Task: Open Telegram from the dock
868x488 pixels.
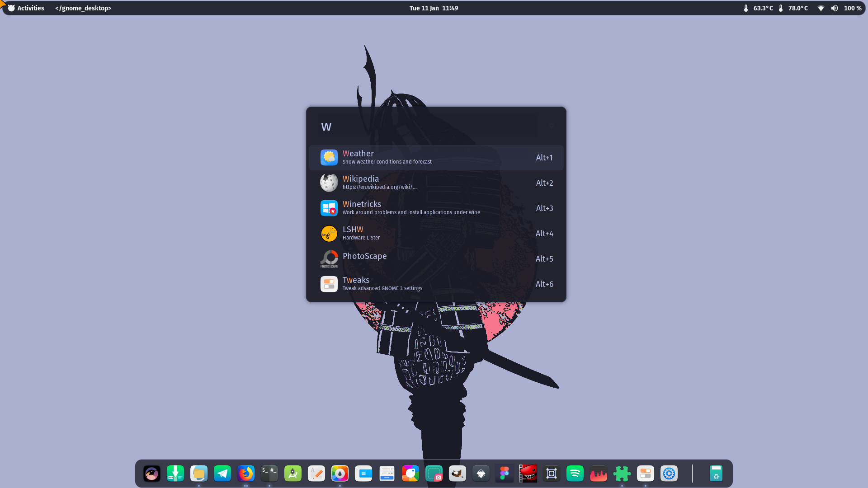Action: pyautogui.click(x=222, y=474)
